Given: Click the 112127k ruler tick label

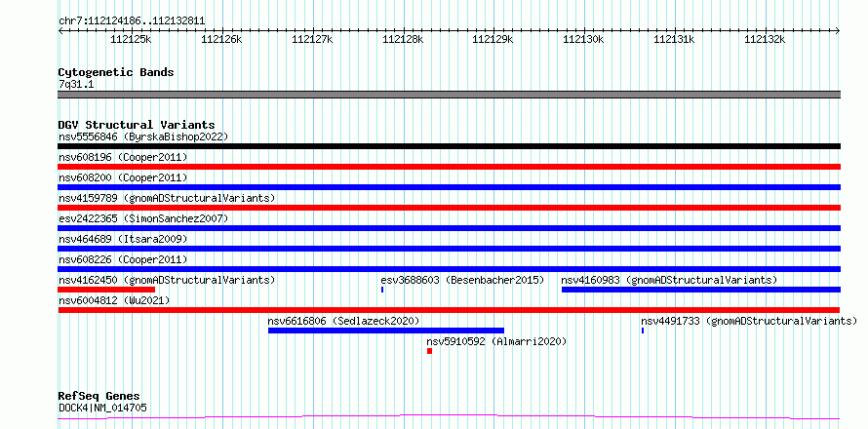Looking at the screenshot, I should point(312,39).
